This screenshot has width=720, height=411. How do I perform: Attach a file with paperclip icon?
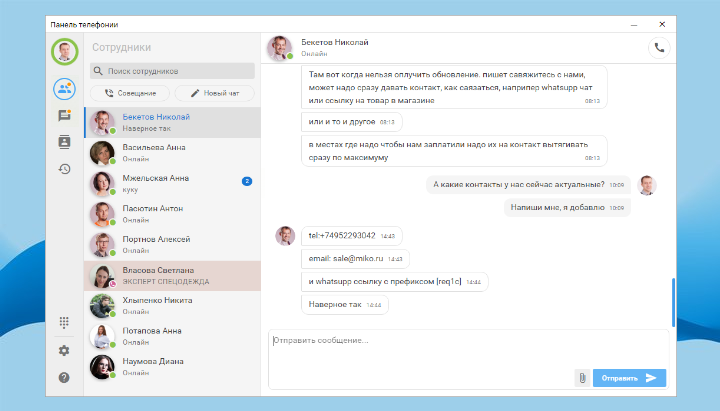click(x=581, y=377)
